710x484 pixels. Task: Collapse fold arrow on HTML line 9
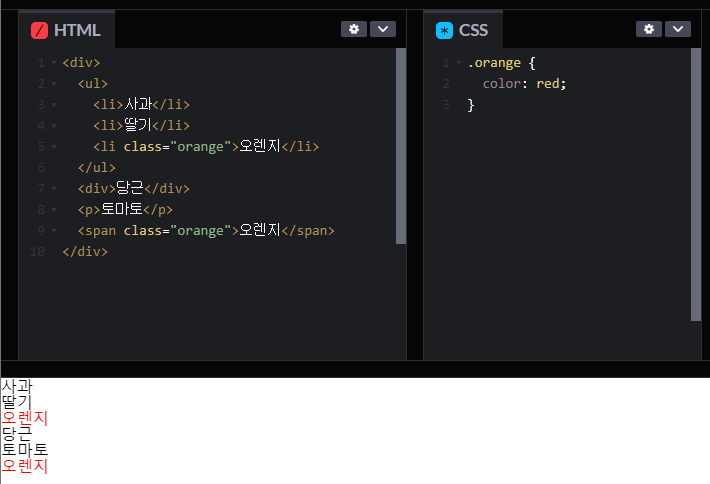pos(54,231)
